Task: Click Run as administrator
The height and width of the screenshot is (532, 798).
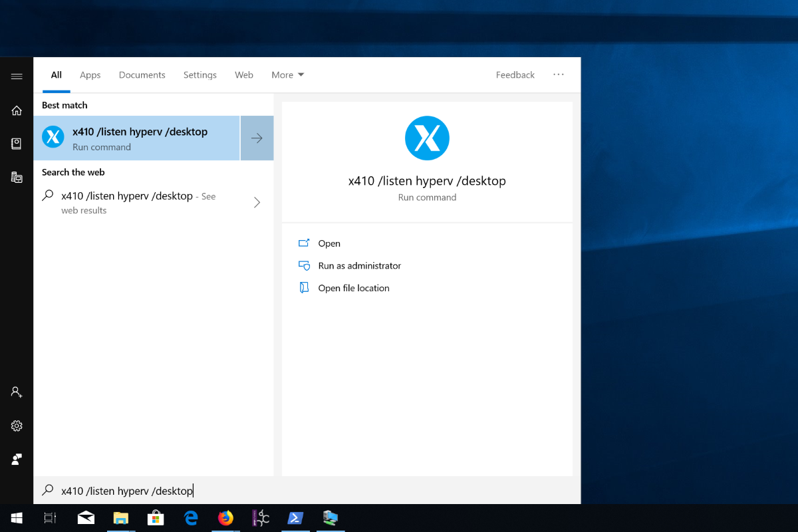Action: click(359, 266)
